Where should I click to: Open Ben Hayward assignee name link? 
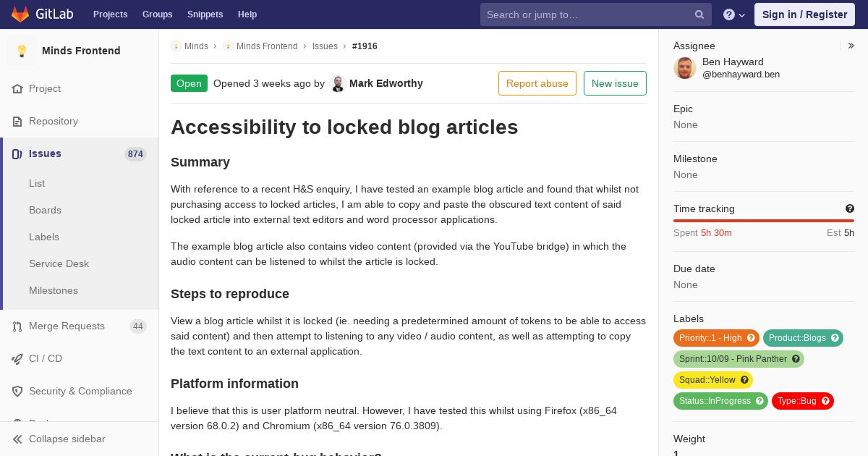(x=733, y=62)
